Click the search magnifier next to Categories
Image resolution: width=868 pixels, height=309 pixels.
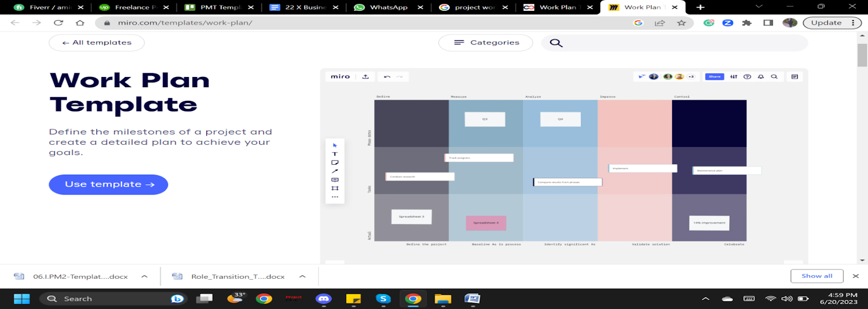(x=556, y=43)
